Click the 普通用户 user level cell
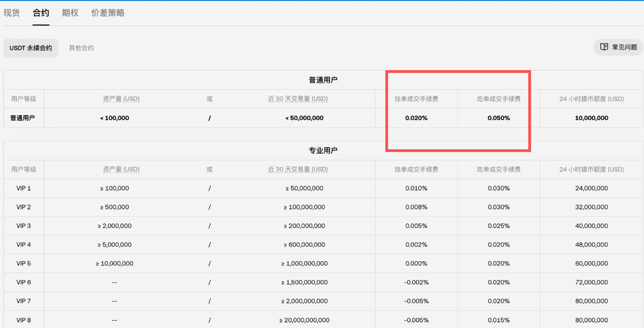This screenshot has height=328, width=644. [x=23, y=118]
